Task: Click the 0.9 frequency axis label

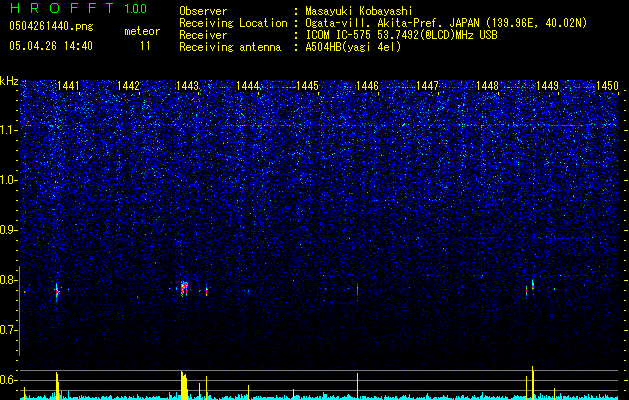Action: click(x=7, y=230)
